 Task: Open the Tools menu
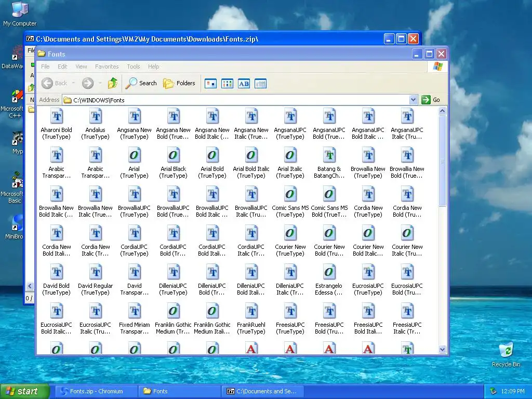(134, 66)
